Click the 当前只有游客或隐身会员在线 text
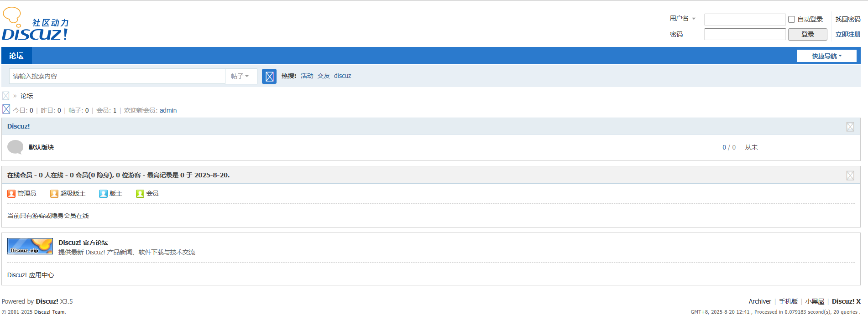The width and height of the screenshot is (868, 331). pos(48,216)
